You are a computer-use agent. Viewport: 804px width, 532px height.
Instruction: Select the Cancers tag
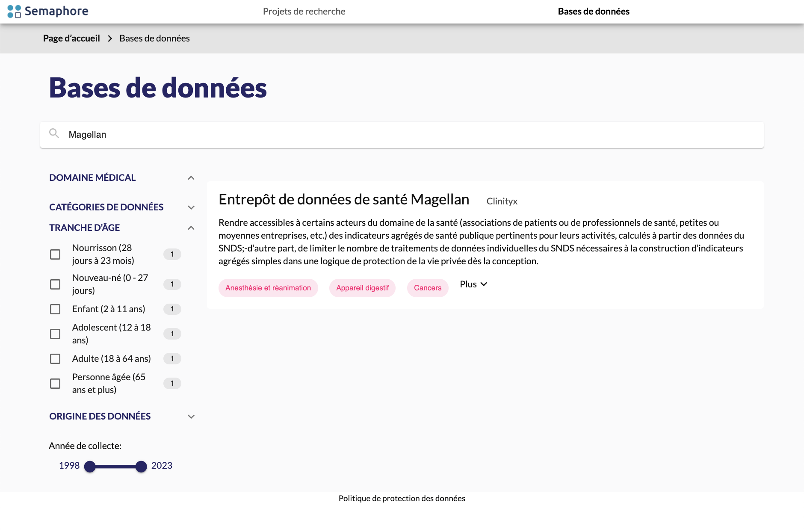click(428, 288)
